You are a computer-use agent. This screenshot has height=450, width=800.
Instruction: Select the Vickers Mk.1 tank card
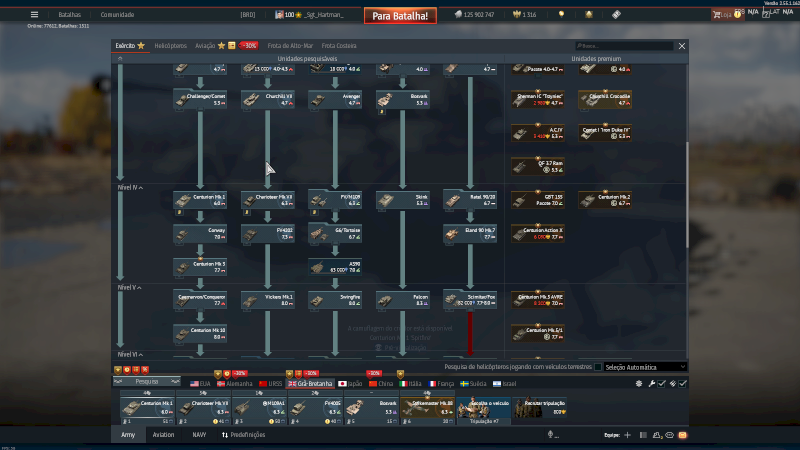point(267,300)
